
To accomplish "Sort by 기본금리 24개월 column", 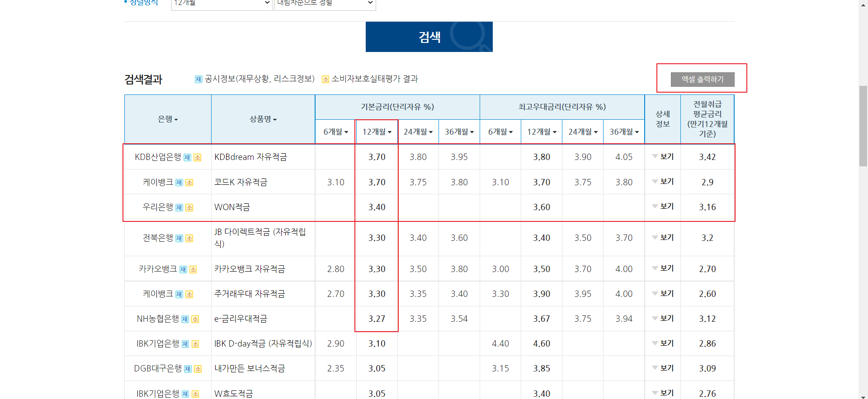I will click(x=418, y=132).
